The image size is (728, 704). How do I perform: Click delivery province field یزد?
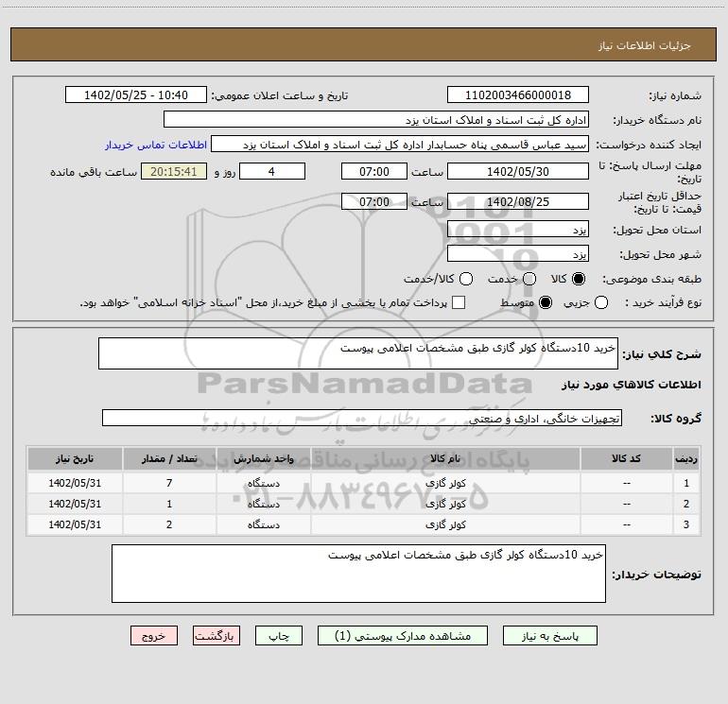tap(518, 230)
